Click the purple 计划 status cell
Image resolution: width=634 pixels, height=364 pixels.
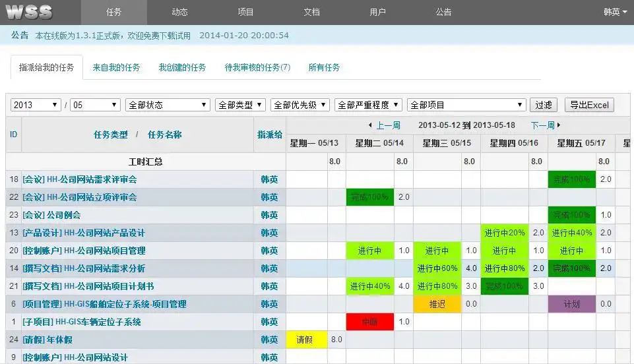[x=572, y=304]
